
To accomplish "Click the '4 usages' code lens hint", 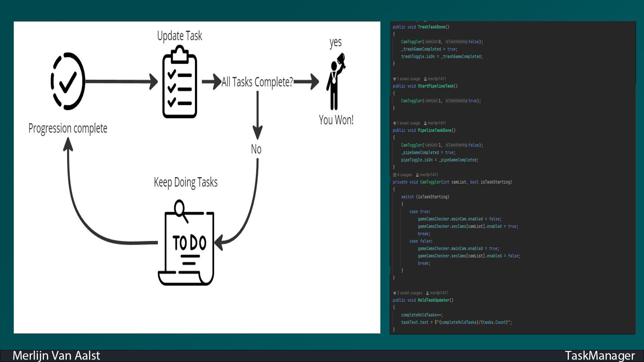I will coord(404,175).
